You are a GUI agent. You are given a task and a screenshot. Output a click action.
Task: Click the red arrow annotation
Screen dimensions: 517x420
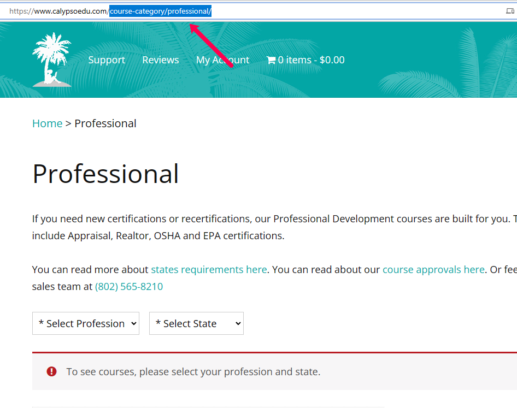[x=212, y=45]
